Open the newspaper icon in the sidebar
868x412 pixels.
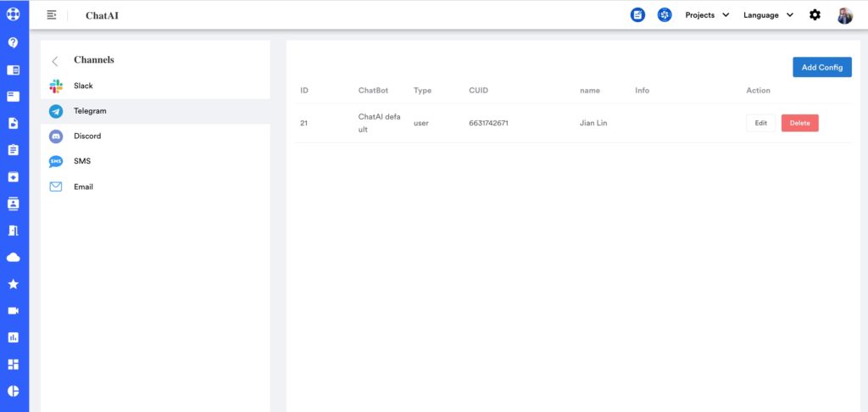[x=14, y=70]
